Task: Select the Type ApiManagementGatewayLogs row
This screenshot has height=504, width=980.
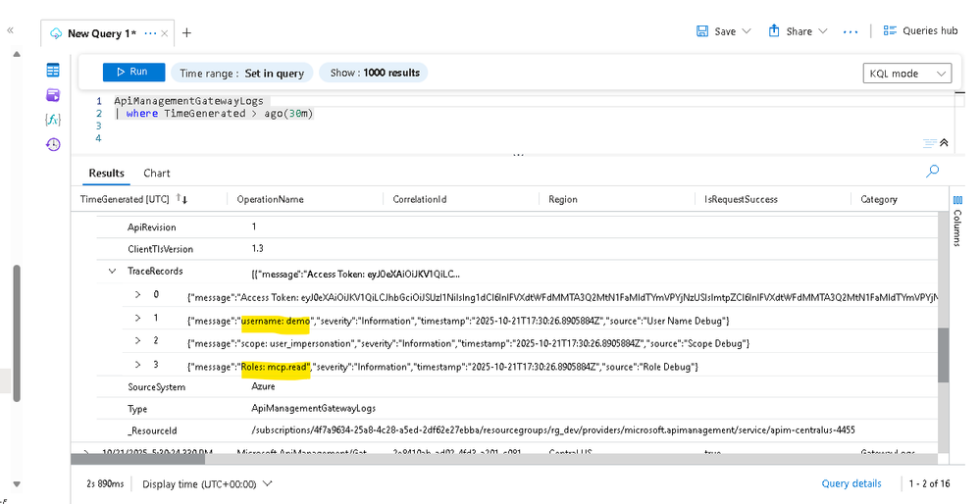Action: pos(518,409)
